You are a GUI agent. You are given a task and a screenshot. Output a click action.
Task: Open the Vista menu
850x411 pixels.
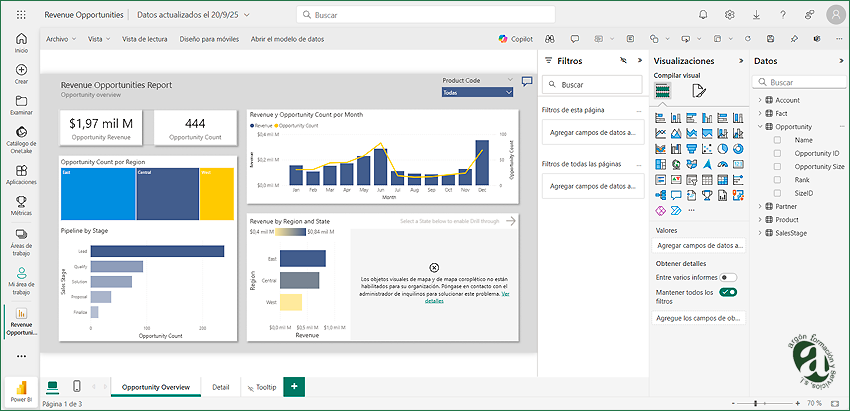pyautogui.click(x=99, y=39)
